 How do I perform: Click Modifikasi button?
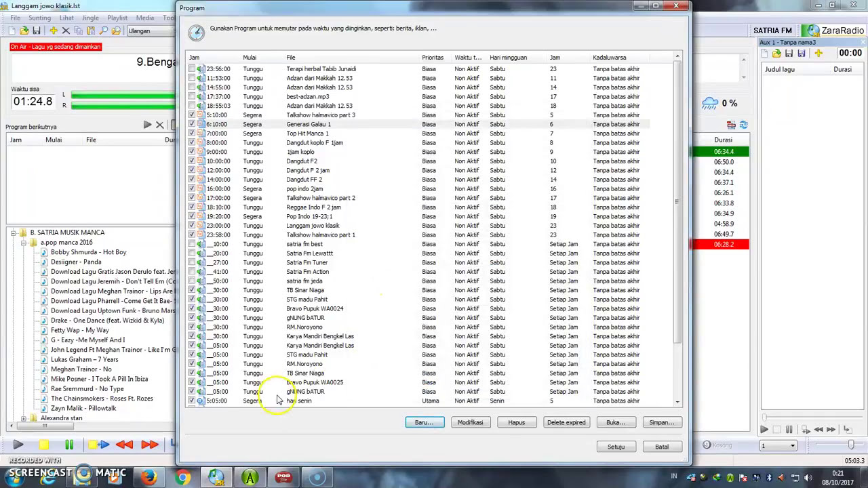tap(470, 422)
